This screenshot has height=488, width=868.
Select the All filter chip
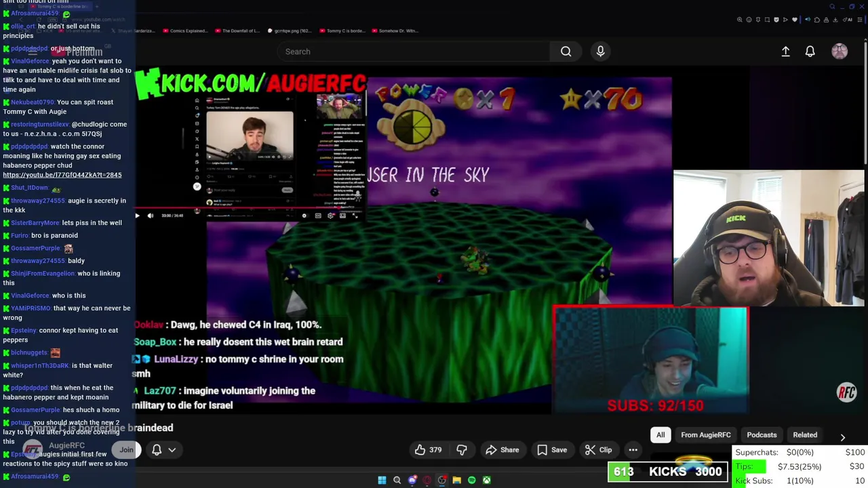(660, 435)
